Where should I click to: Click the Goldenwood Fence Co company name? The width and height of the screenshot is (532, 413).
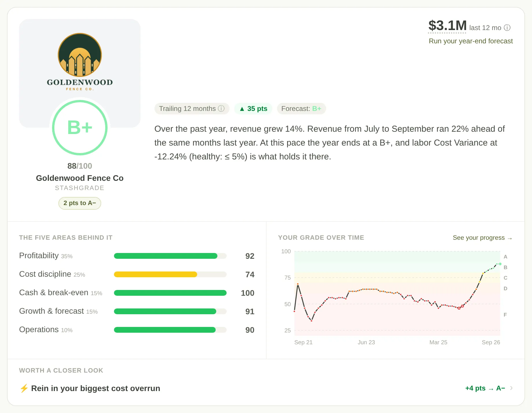click(x=80, y=178)
